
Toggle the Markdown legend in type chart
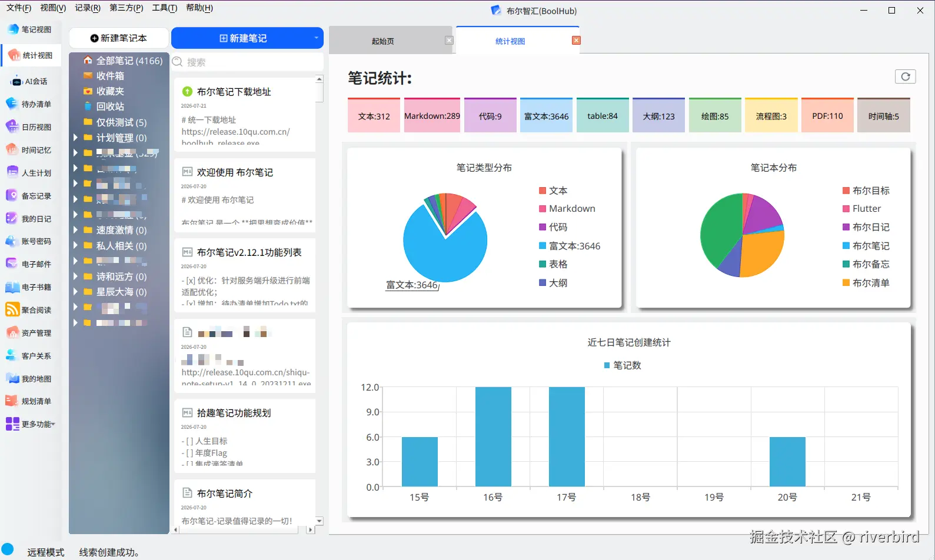567,208
